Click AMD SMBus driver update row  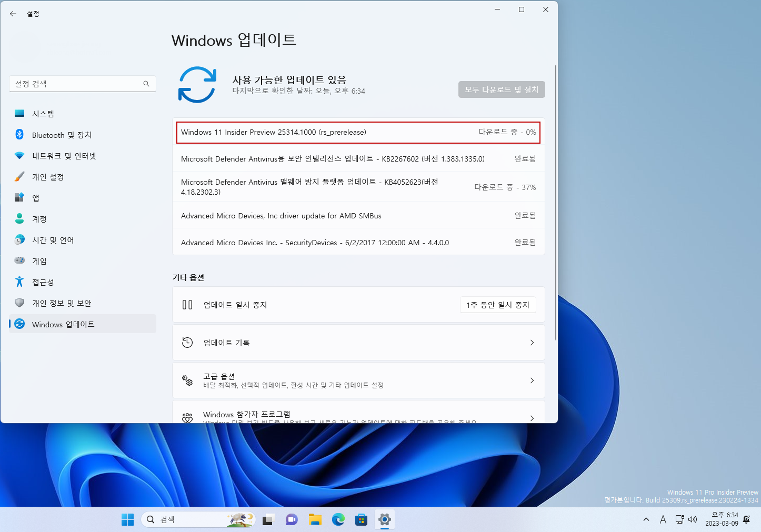point(358,216)
